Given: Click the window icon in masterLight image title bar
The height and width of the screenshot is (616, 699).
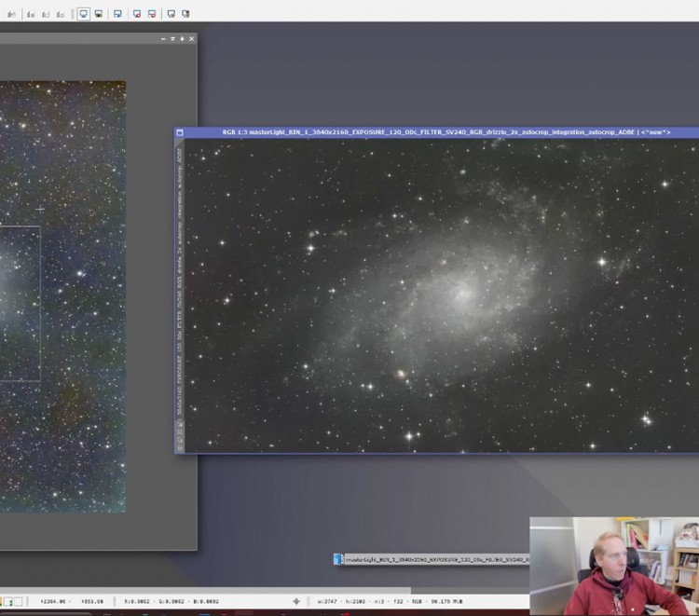Looking at the screenshot, I should coord(180,132).
